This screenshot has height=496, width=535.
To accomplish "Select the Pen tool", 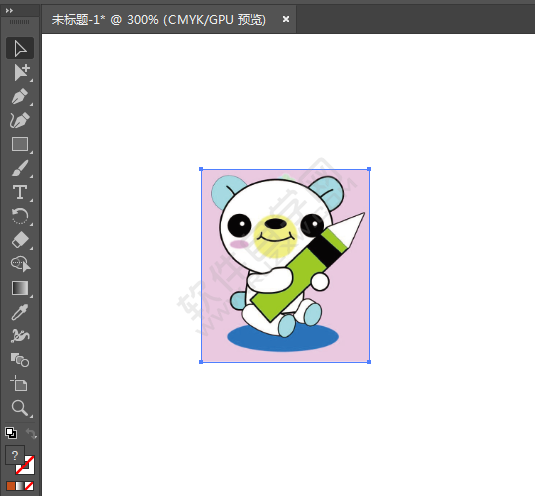I will [x=20, y=96].
